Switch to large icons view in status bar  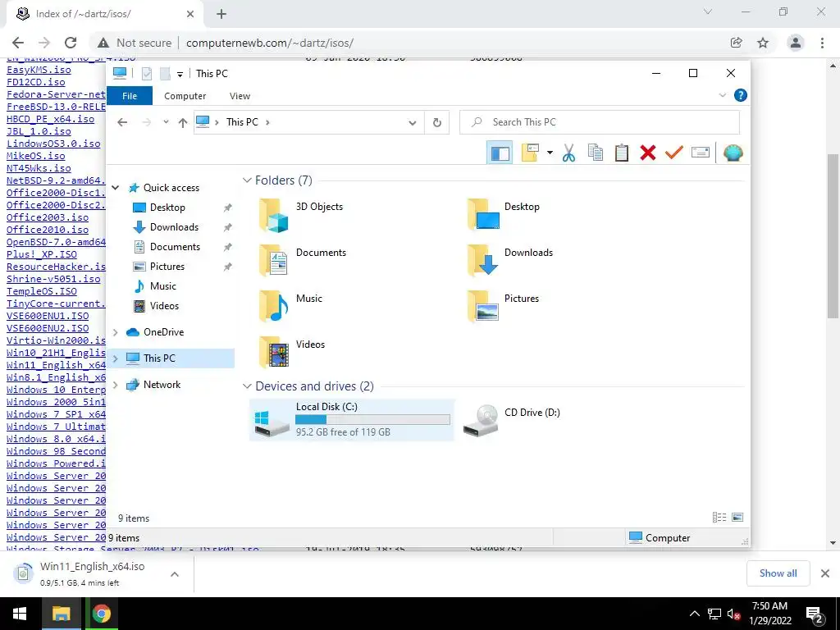pos(737,518)
